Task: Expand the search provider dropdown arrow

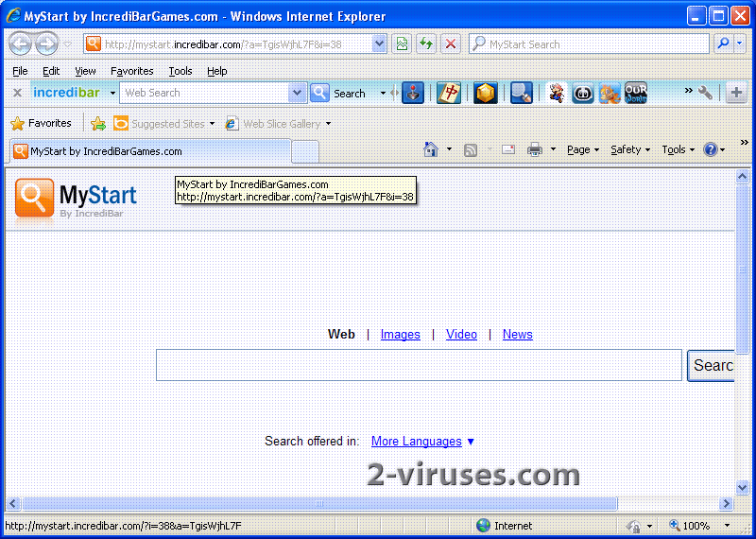Action: coord(740,43)
